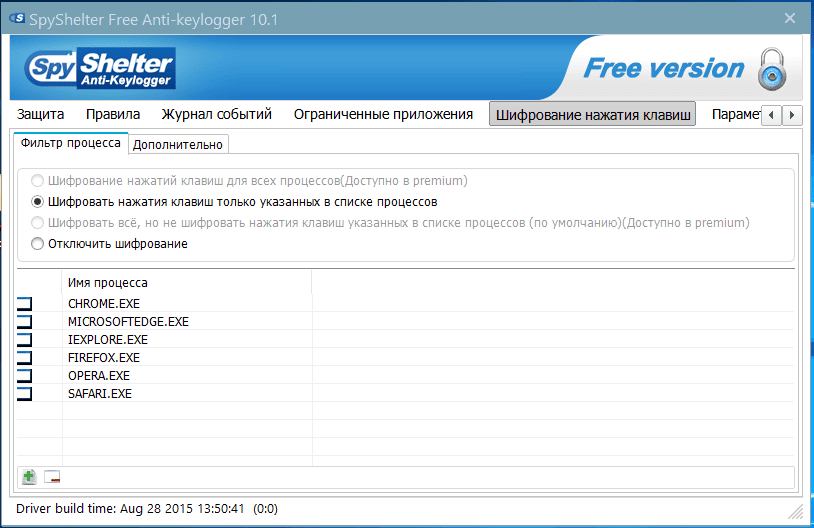
Task: Click the Driver build time status text
Action: coord(147,508)
